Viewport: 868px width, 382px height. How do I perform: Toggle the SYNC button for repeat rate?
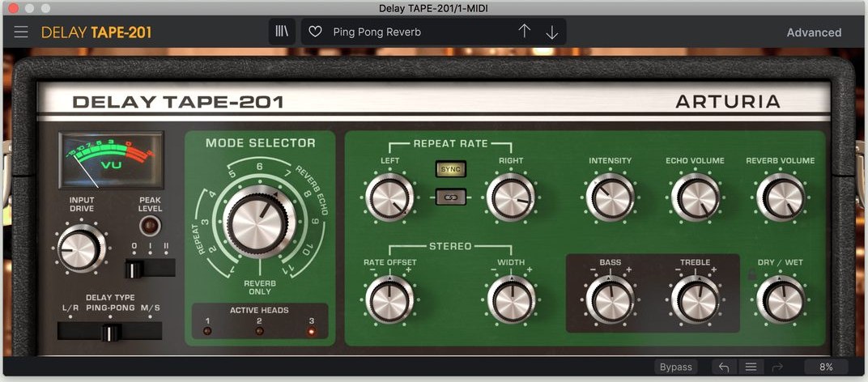(x=451, y=169)
